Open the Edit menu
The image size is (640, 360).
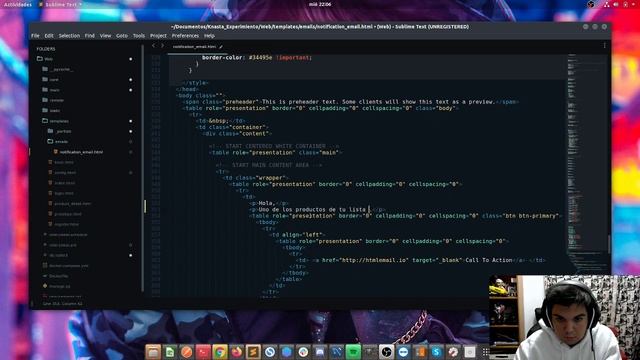[x=49, y=36]
